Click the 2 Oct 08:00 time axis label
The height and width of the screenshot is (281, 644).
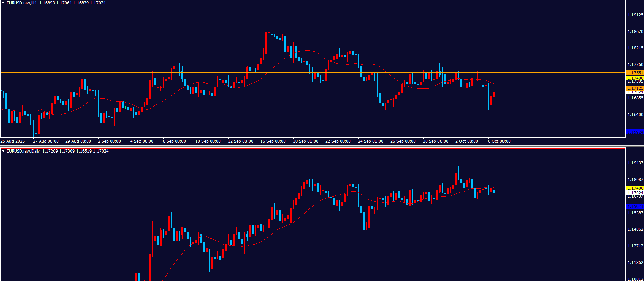(467, 141)
